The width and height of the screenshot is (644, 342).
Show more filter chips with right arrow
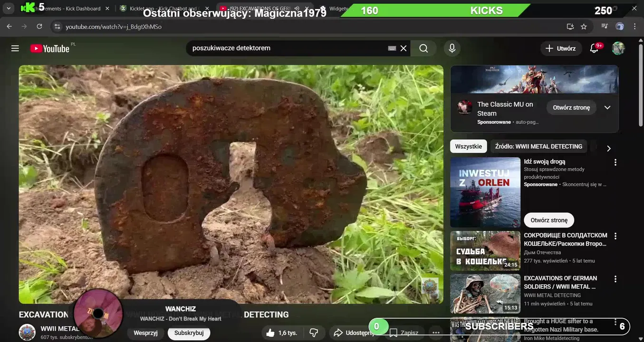tap(608, 148)
